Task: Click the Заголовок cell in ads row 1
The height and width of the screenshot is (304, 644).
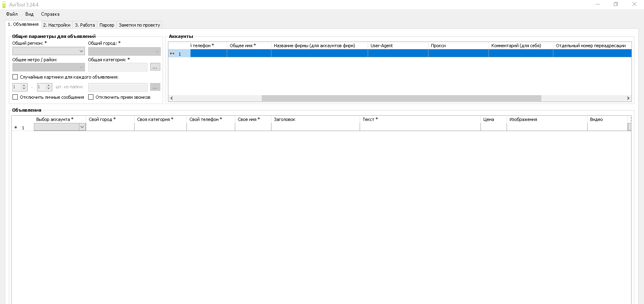Action: point(315,127)
